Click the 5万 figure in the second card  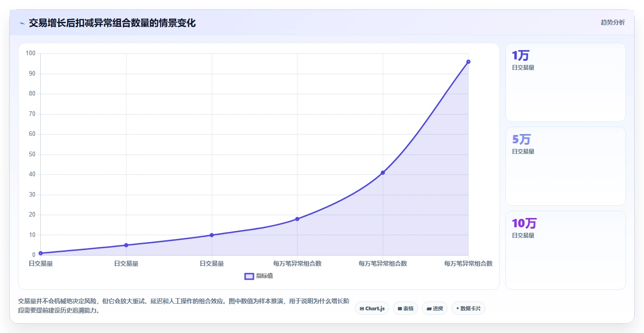coord(521,139)
